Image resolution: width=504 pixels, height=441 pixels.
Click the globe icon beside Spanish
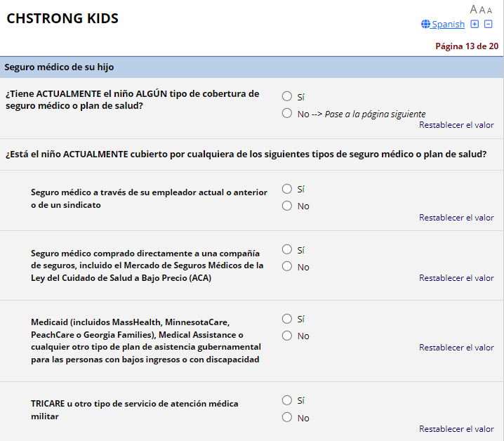(x=425, y=24)
